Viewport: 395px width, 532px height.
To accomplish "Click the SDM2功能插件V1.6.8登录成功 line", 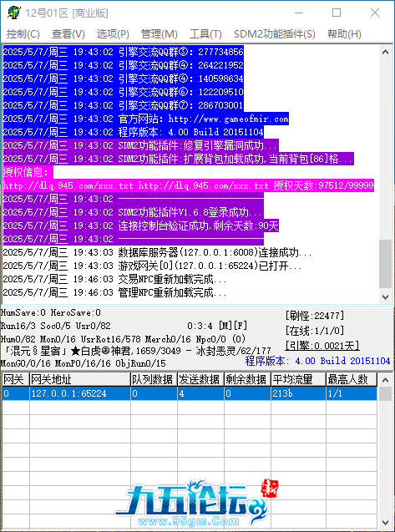I will coord(134,212).
